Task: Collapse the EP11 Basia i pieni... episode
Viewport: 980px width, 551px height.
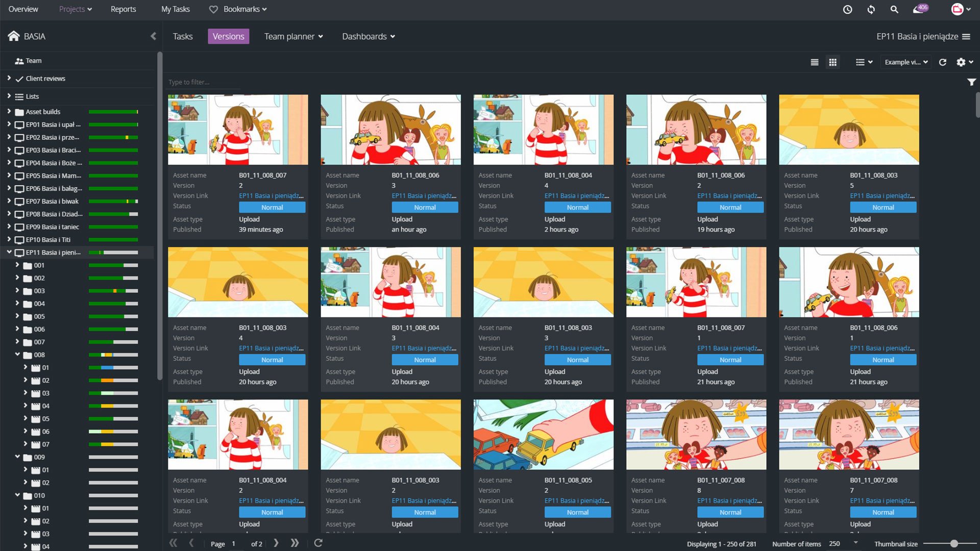Action: [9, 252]
